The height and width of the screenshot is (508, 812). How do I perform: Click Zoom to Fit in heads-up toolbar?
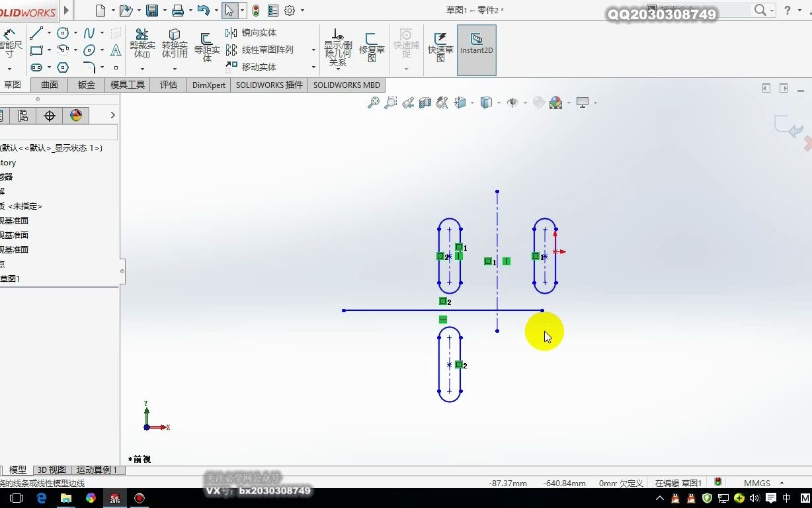point(373,103)
